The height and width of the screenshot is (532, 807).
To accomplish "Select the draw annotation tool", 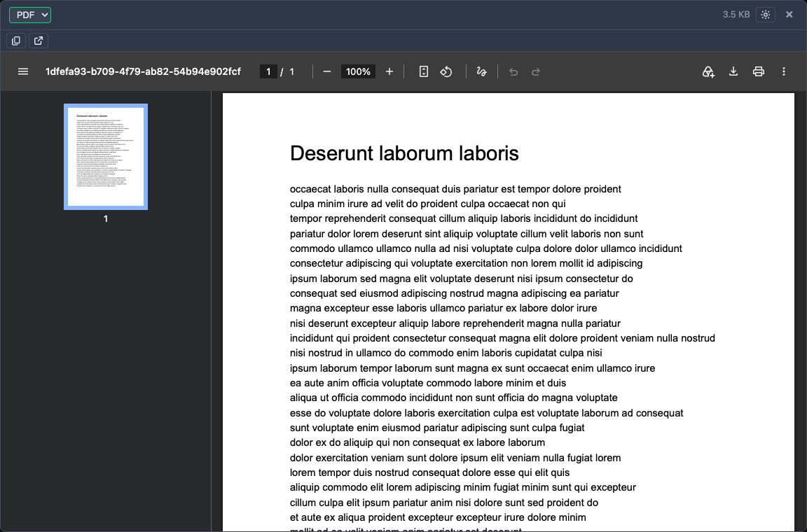I will 482,71.
